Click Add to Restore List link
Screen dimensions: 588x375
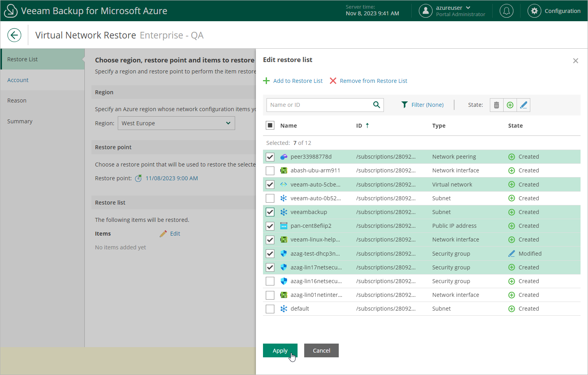298,81
